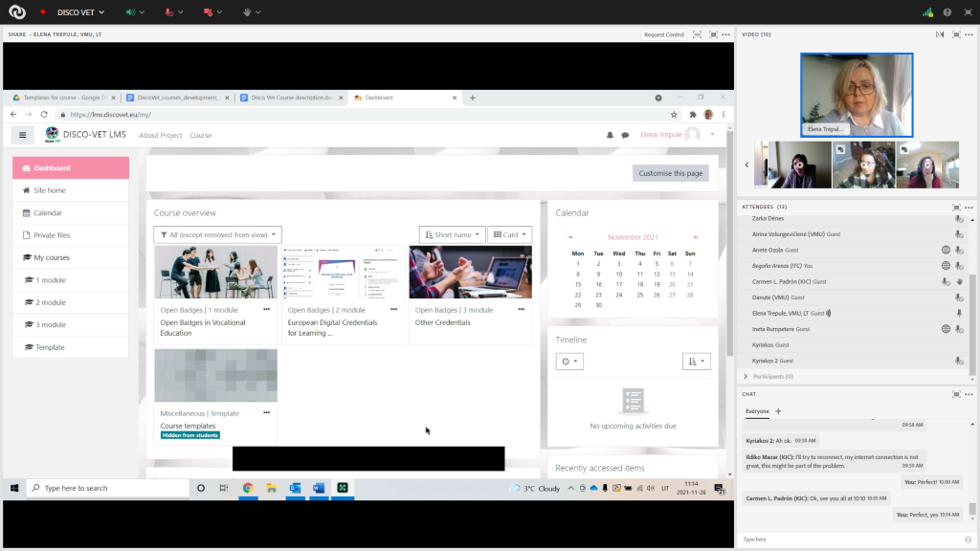
Task: Maximize the Video pod
Action: tap(956, 34)
